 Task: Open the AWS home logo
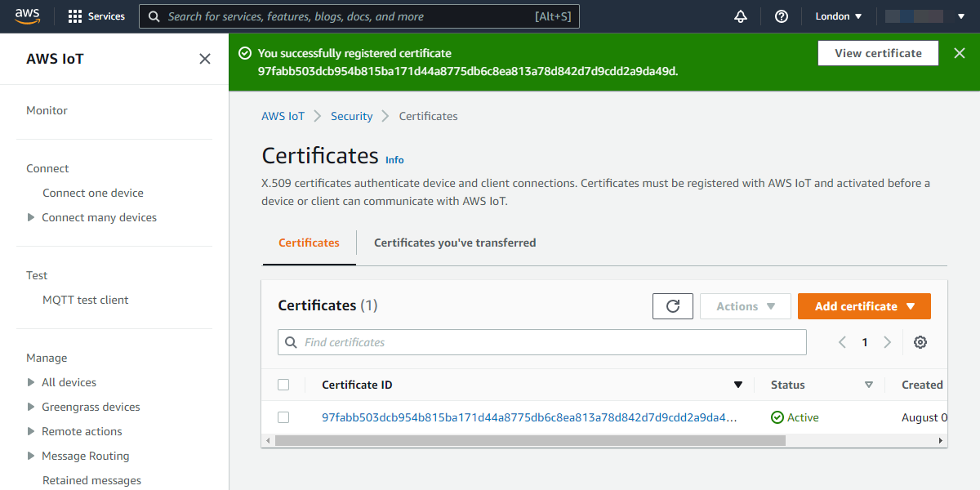[x=28, y=16]
